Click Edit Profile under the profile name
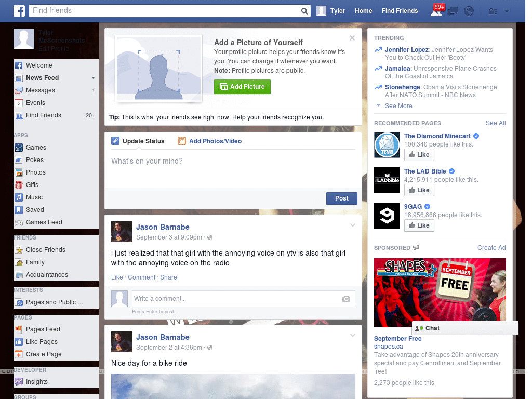 tap(54, 48)
